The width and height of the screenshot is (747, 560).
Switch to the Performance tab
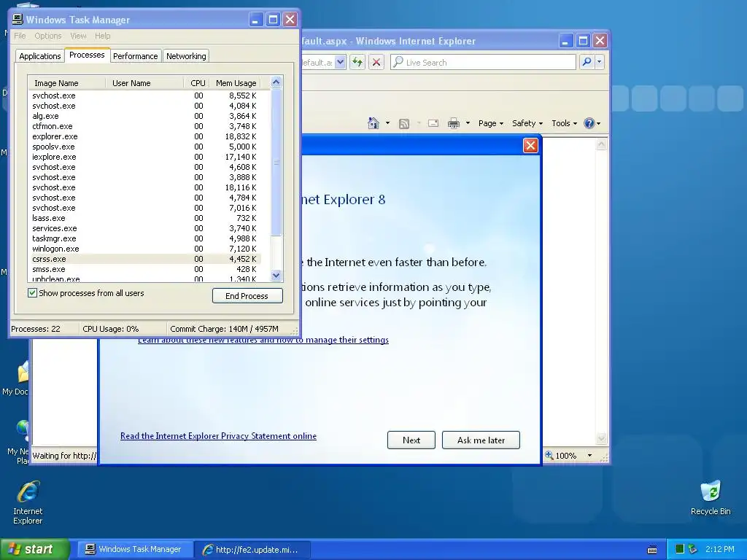pos(135,56)
